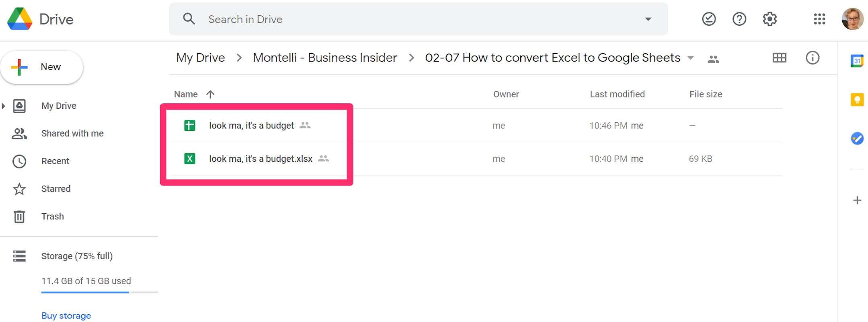Viewport: 868px width, 322px height.
Task: Go to Shared with me
Action: 72,134
